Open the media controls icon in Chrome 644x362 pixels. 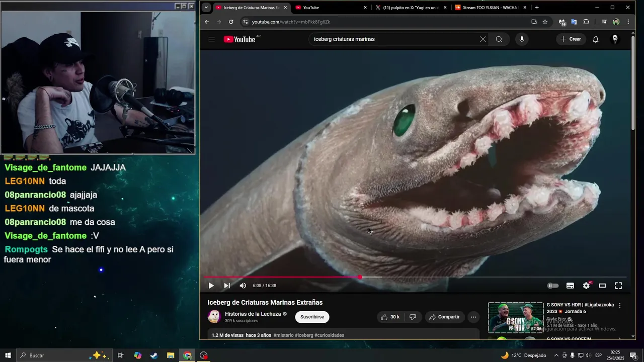point(604,22)
